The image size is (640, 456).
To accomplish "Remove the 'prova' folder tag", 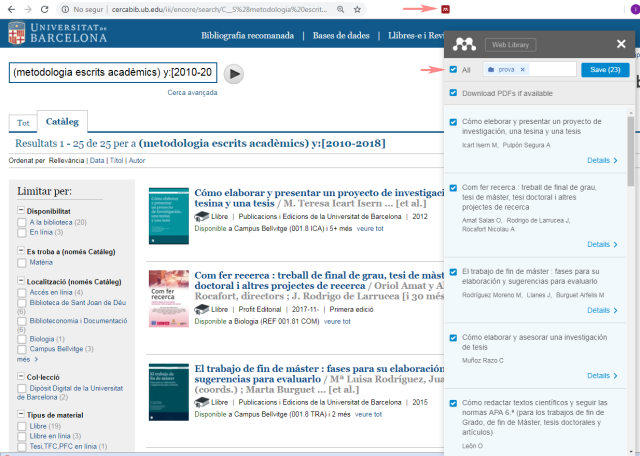I will tap(523, 70).
